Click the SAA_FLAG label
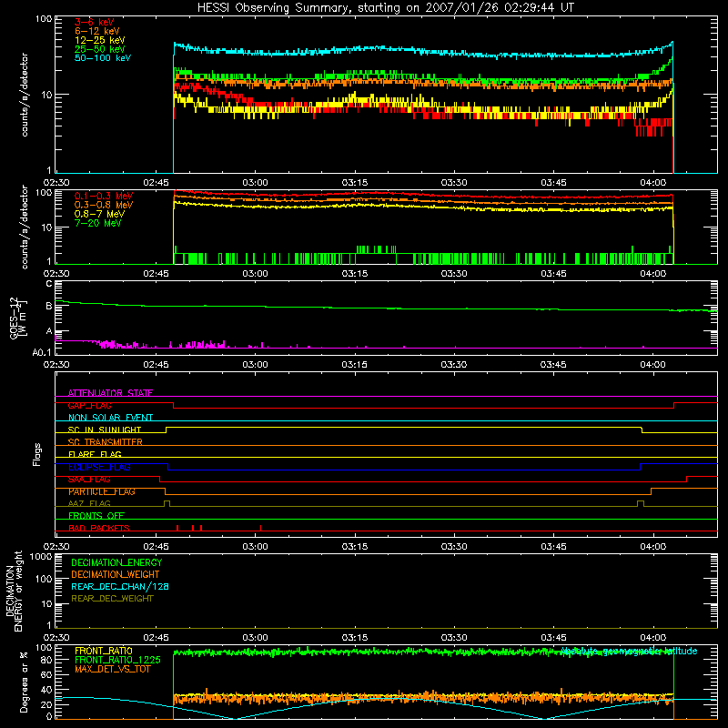The width and height of the screenshot is (728, 728). coord(89,480)
